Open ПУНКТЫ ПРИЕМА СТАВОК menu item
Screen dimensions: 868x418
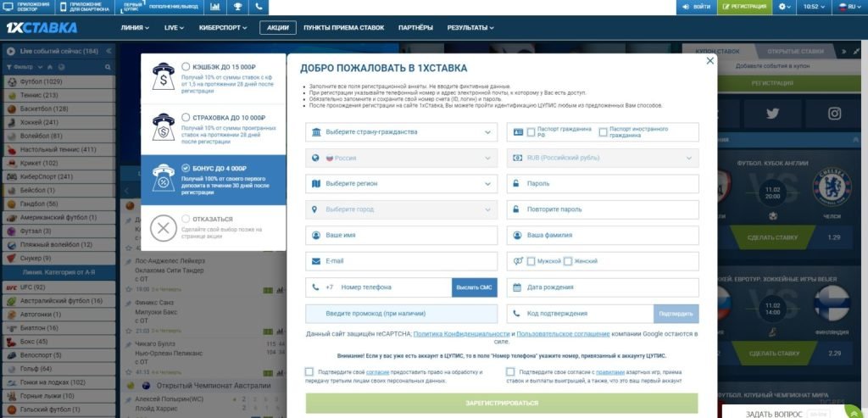[x=344, y=28]
